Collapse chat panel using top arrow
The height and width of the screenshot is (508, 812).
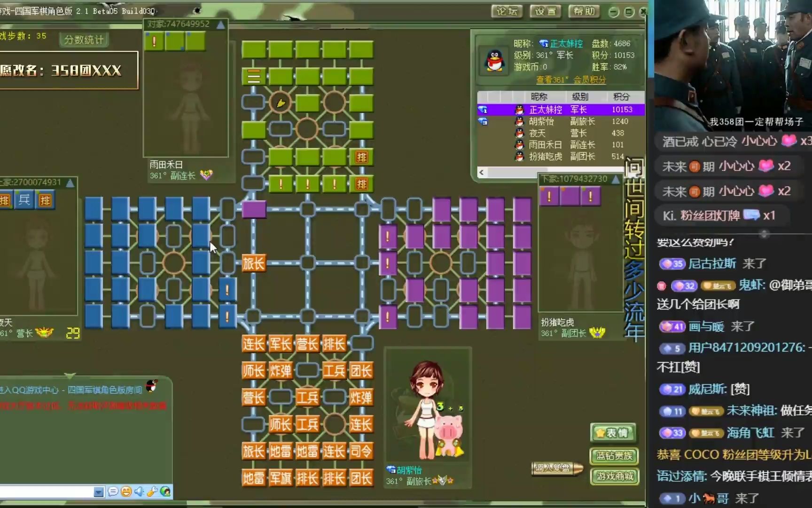pos(70,376)
